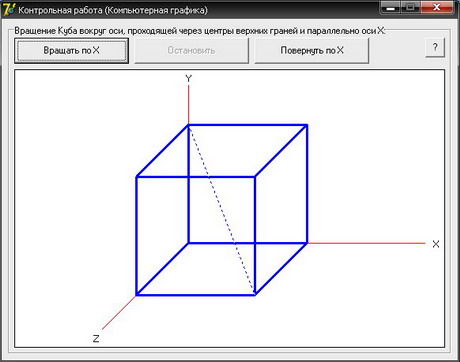Image resolution: width=460 pixels, height=362 pixels.
Task: Minimize the Контрольная работа window
Action: click(x=391, y=8)
